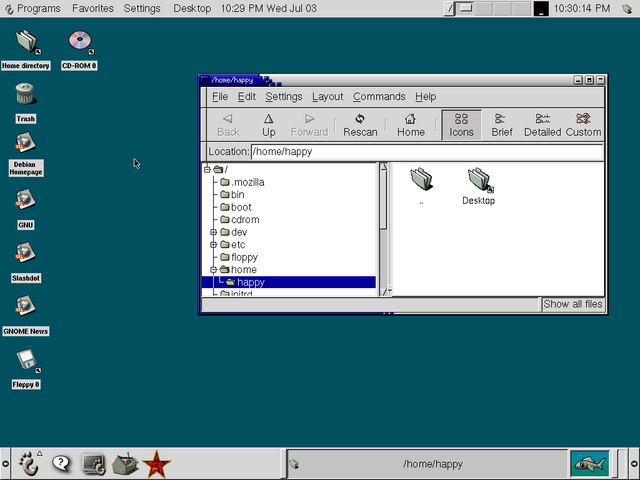Click the /home/happy taskbar button
Image resolution: width=640 pixels, height=480 pixels.
pos(427,464)
